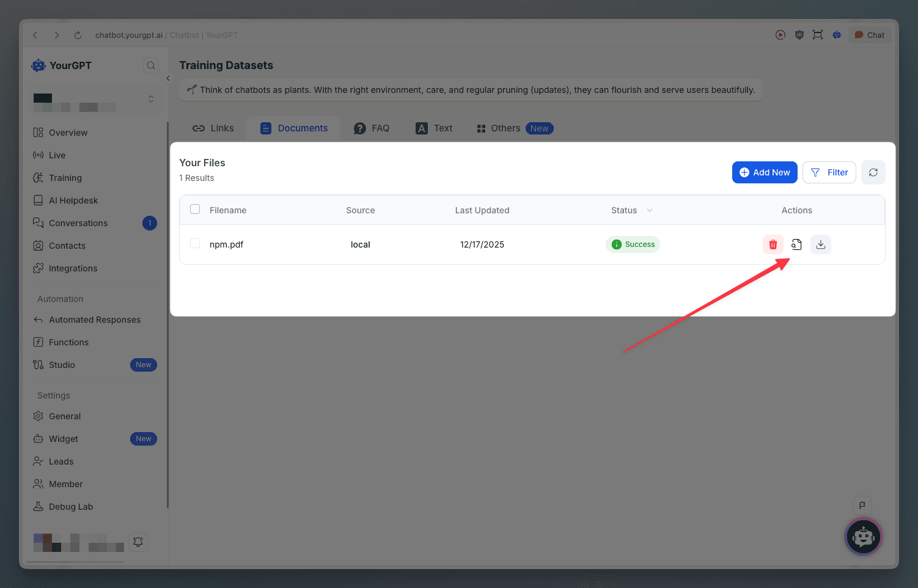
Task: Open the chatbot widget launcher
Action: tap(863, 537)
